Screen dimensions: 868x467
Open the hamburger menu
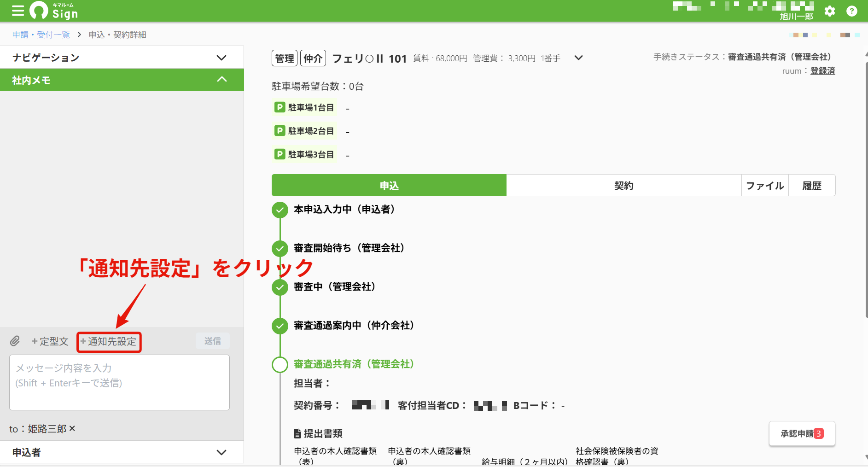(x=18, y=11)
